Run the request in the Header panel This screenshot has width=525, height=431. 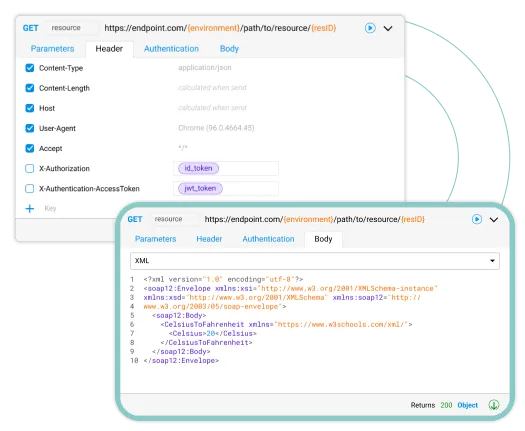[x=370, y=28]
